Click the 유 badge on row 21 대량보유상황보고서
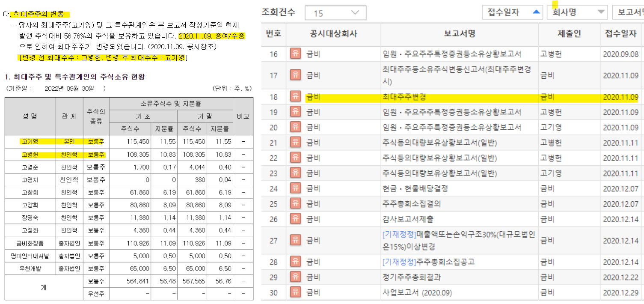Screen dimensions: 644x304 click(x=295, y=142)
